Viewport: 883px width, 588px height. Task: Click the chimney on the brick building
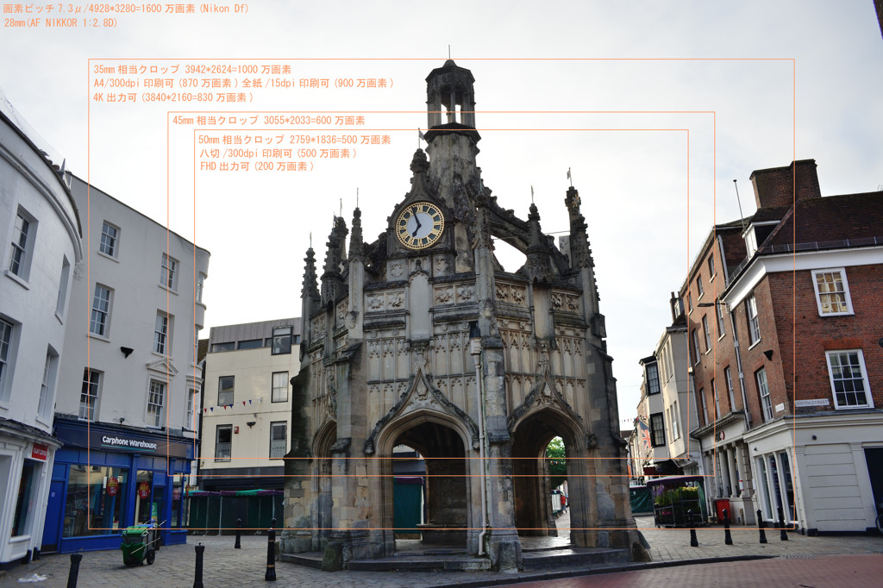click(x=785, y=182)
